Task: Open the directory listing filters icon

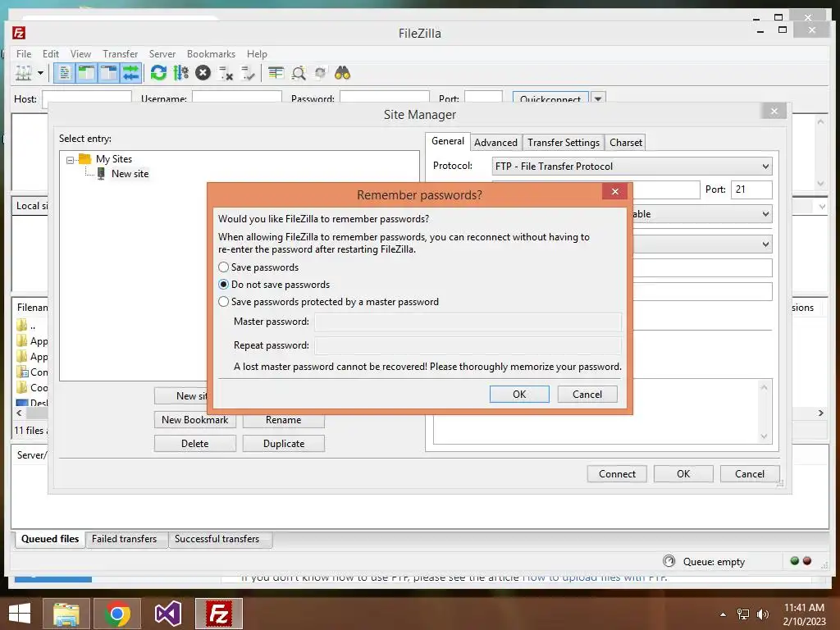Action: (x=276, y=73)
